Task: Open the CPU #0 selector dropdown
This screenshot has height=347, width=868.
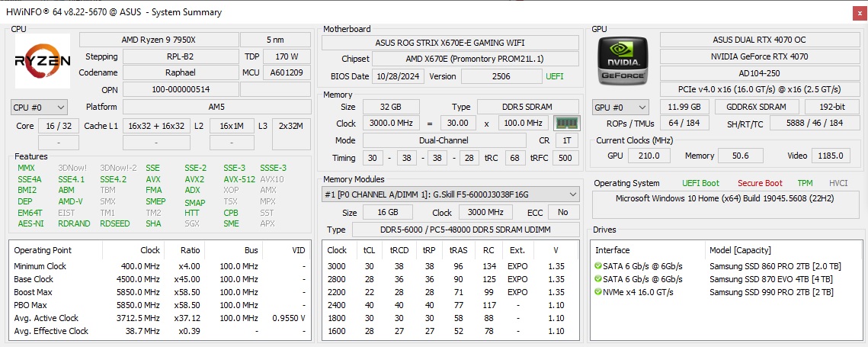Action: [39, 108]
